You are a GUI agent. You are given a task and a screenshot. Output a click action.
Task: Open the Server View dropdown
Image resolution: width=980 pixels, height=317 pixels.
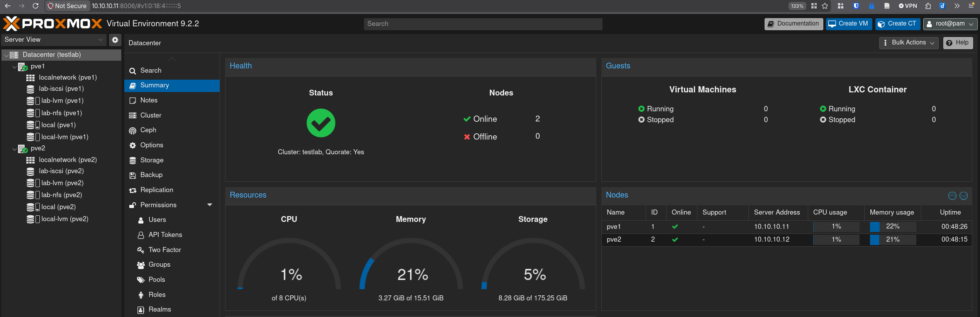pos(54,40)
